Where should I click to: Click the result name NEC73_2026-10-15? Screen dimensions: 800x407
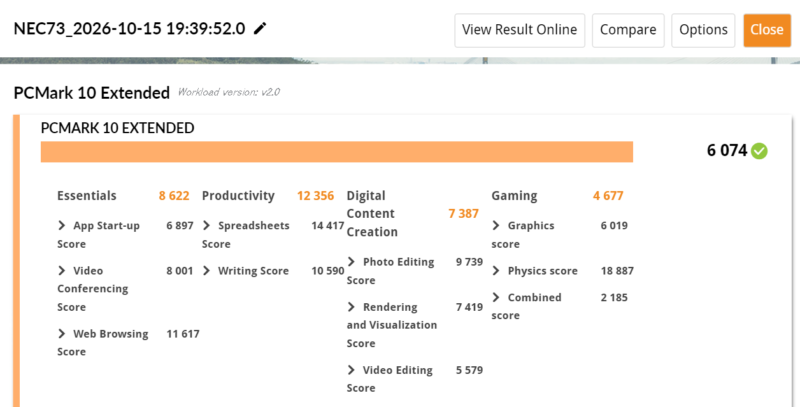[129, 29]
